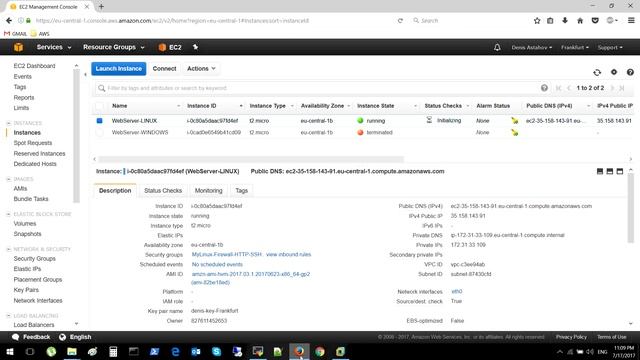640x360 pixels.
Task: Collapse the ELASTIC BLOCK STORE sidebar section
Action: point(9,214)
